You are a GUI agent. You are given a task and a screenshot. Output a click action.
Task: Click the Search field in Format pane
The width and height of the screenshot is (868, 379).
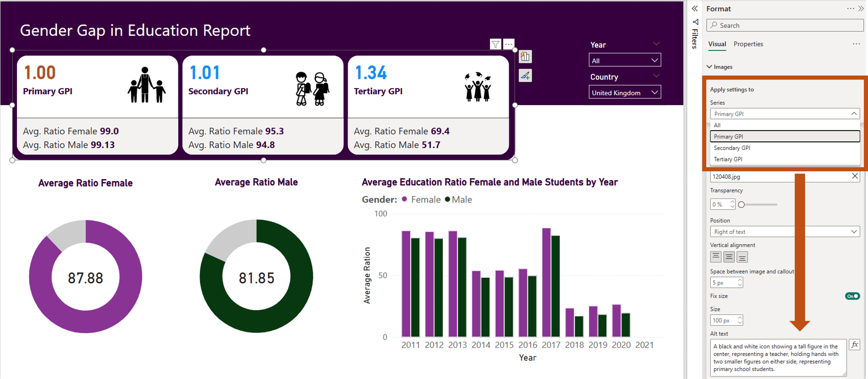click(x=785, y=25)
